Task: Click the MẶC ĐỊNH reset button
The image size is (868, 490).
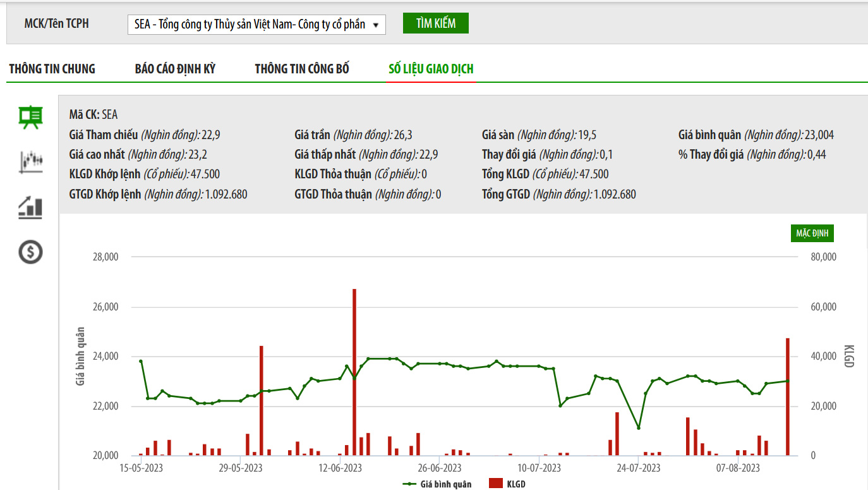Action: (812, 233)
